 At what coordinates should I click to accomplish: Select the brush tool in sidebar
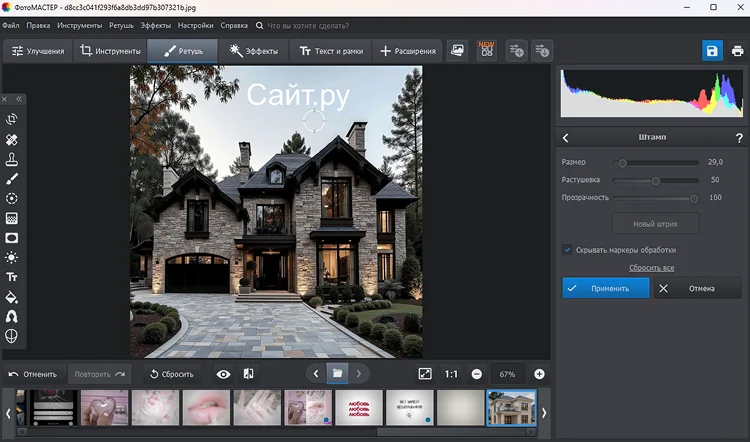pyautogui.click(x=11, y=178)
